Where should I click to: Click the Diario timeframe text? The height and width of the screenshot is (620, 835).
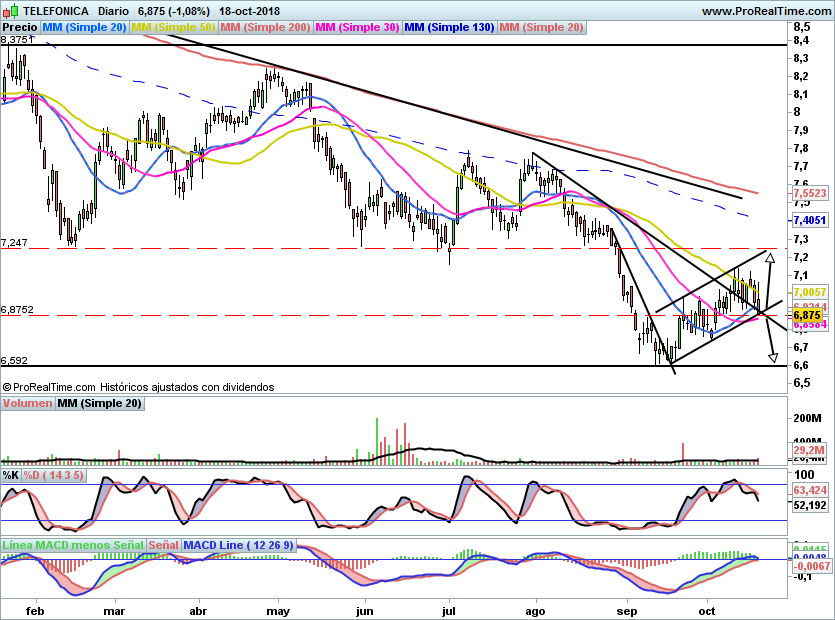[x=113, y=11]
